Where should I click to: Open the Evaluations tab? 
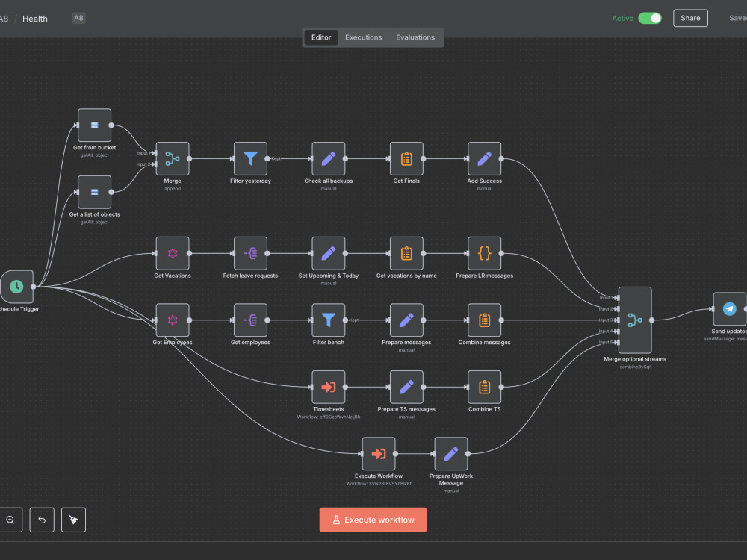pyautogui.click(x=415, y=37)
